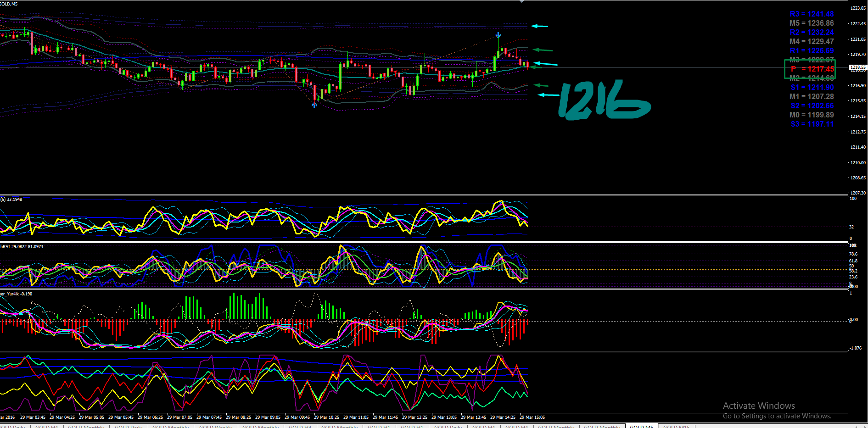Screen dimensions: 868x428
Task: Click the blue up-arrow signal under the lowest candle
Action: click(314, 105)
